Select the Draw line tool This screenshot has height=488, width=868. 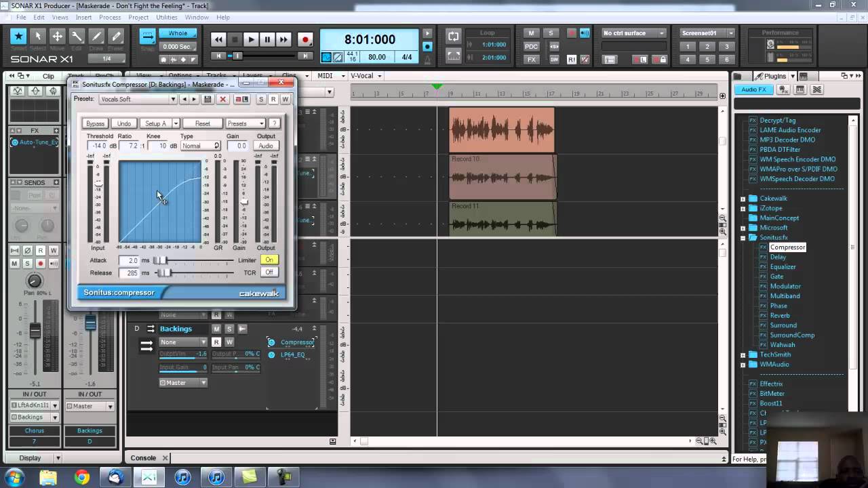click(x=97, y=37)
